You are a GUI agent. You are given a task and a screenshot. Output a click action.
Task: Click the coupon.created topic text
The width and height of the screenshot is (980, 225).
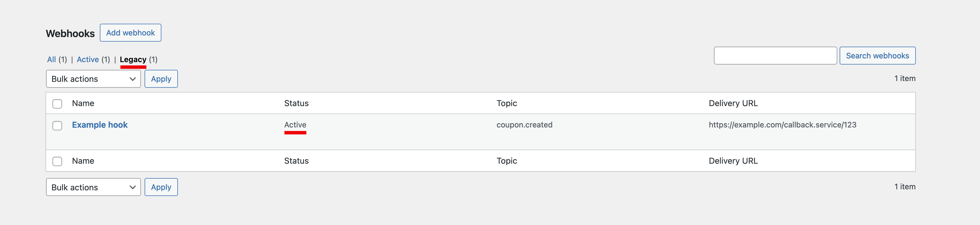525,124
